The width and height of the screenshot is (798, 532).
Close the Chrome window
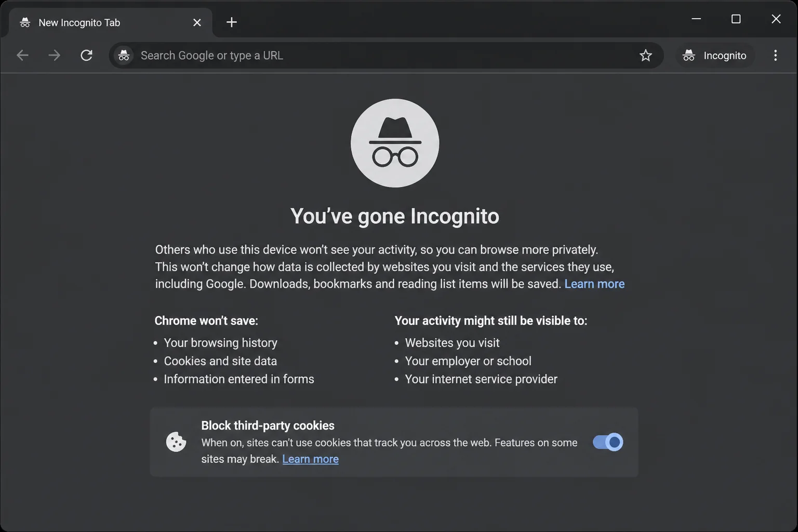(776, 19)
